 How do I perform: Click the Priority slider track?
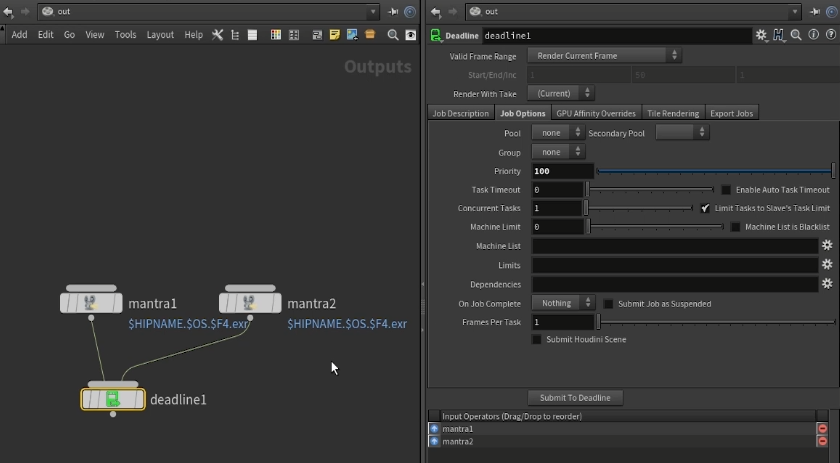point(716,171)
